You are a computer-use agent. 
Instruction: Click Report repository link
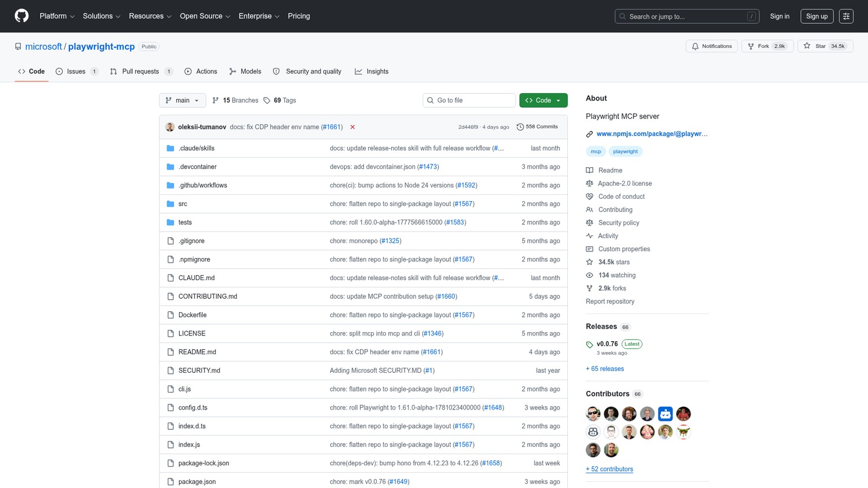pyautogui.click(x=610, y=302)
